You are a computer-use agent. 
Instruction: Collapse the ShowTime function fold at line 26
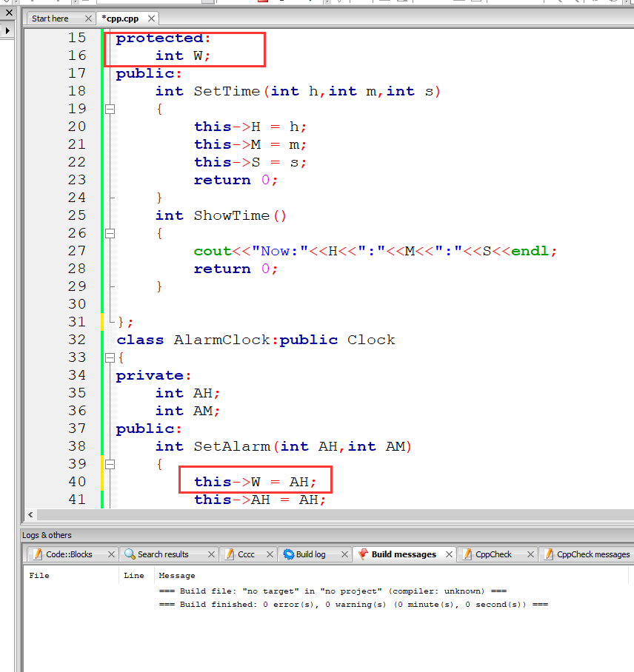click(110, 233)
